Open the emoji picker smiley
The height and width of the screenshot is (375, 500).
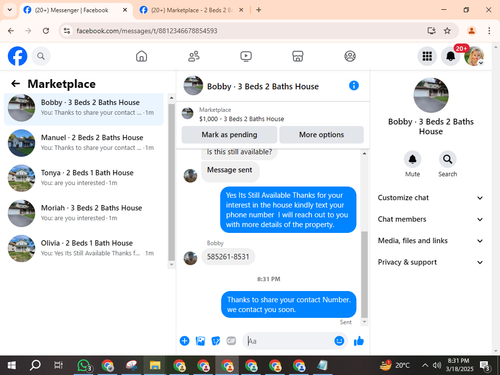tap(339, 341)
